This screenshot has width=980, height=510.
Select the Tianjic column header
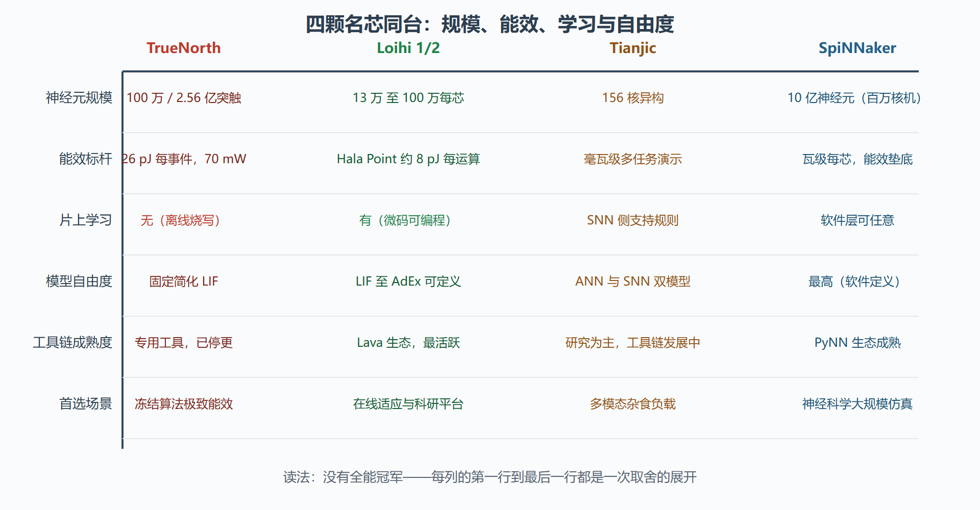pos(633,48)
